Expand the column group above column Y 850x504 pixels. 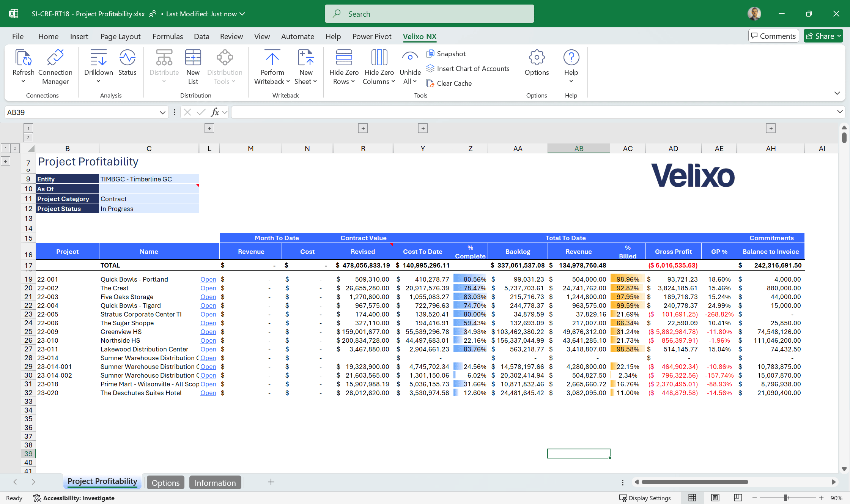[423, 128]
